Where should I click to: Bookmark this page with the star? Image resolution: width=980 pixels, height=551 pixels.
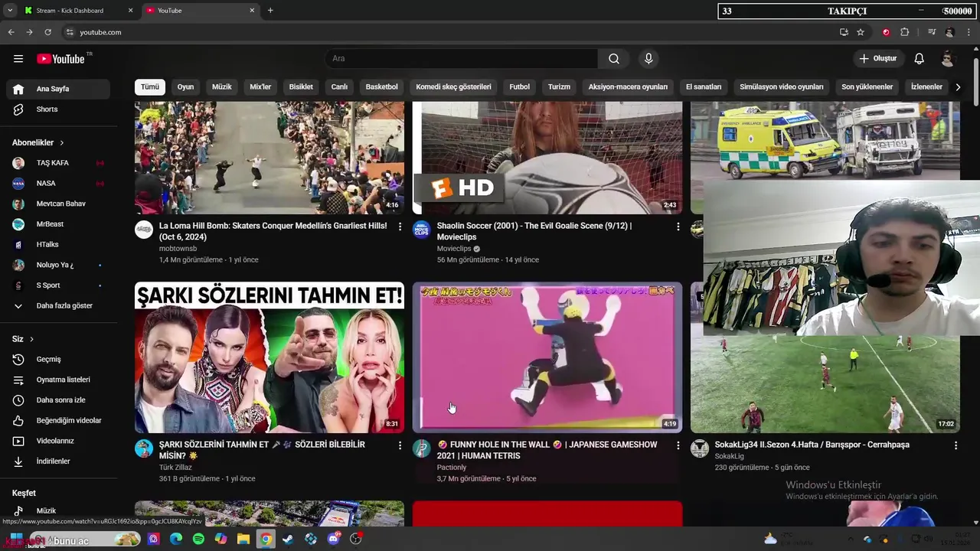(x=861, y=32)
